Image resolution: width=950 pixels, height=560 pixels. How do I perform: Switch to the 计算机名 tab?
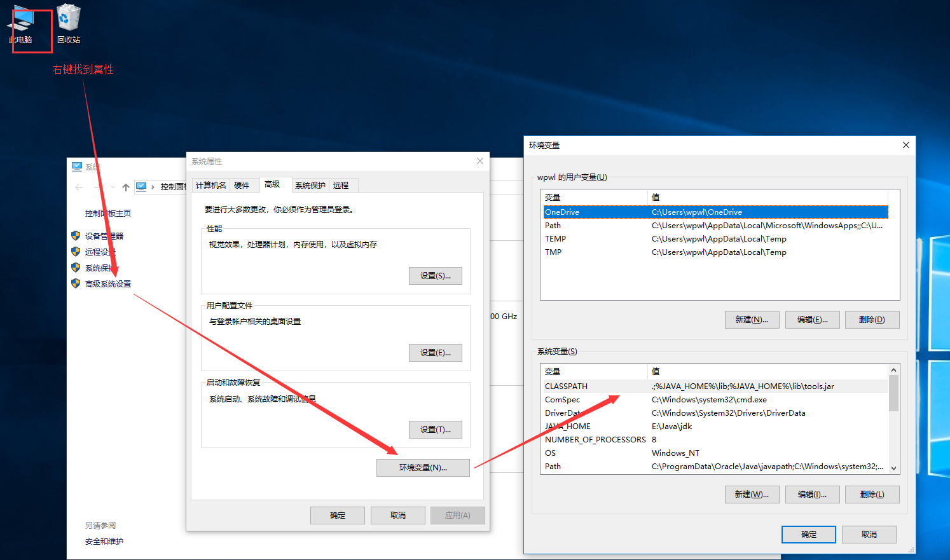(x=210, y=185)
